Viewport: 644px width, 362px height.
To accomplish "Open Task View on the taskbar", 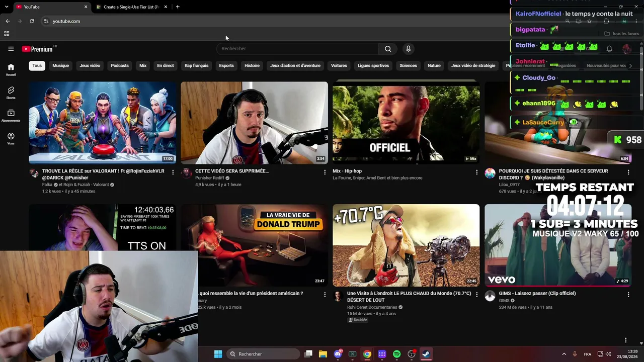I will [x=308, y=354].
